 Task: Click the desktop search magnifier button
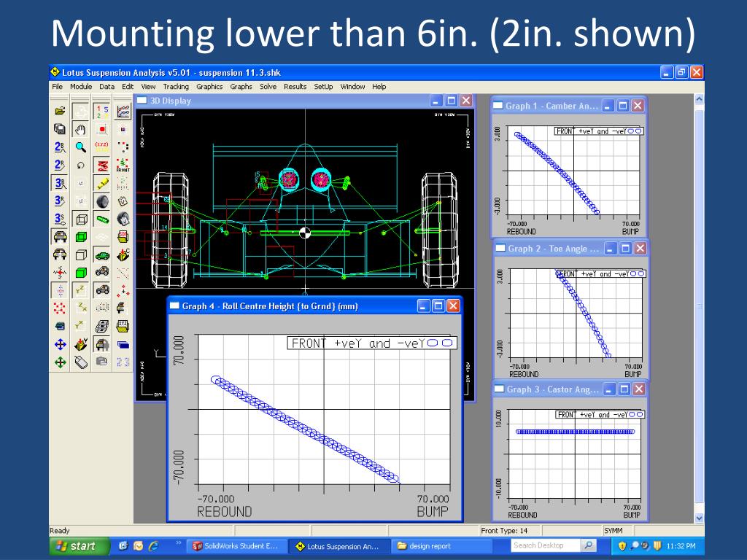coord(589,545)
